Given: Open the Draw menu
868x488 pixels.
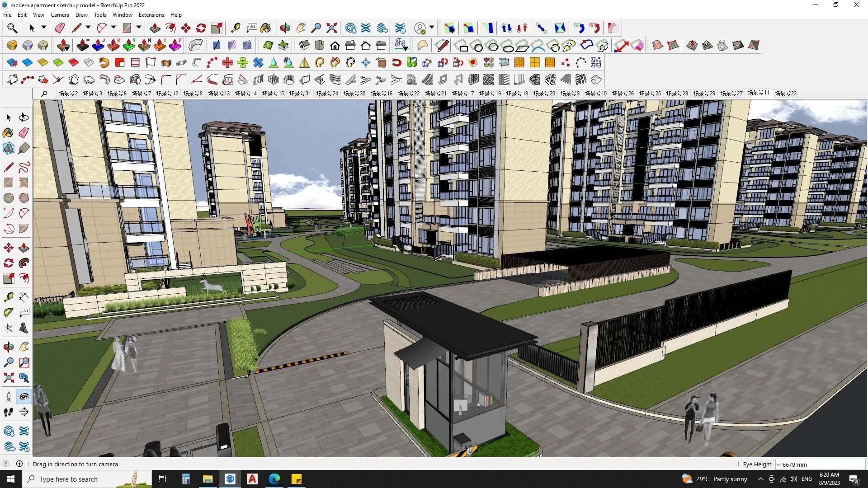Looking at the screenshot, I should point(81,14).
